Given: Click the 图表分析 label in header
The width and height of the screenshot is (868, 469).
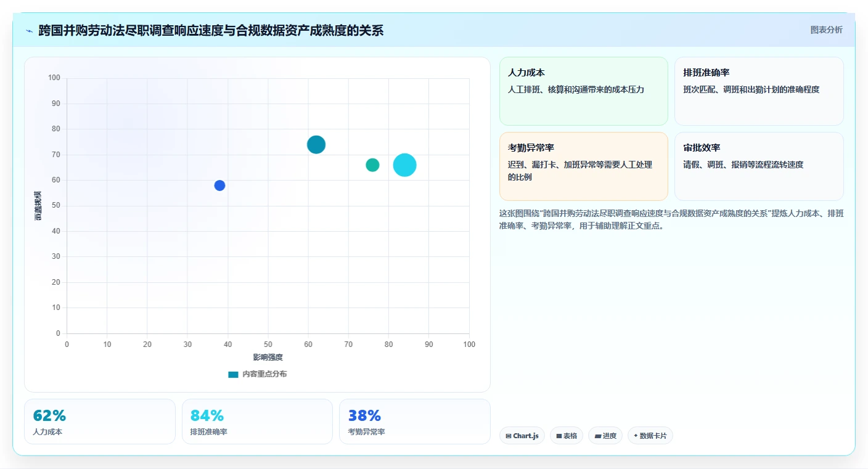Looking at the screenshot, I should tap(826, 30).
